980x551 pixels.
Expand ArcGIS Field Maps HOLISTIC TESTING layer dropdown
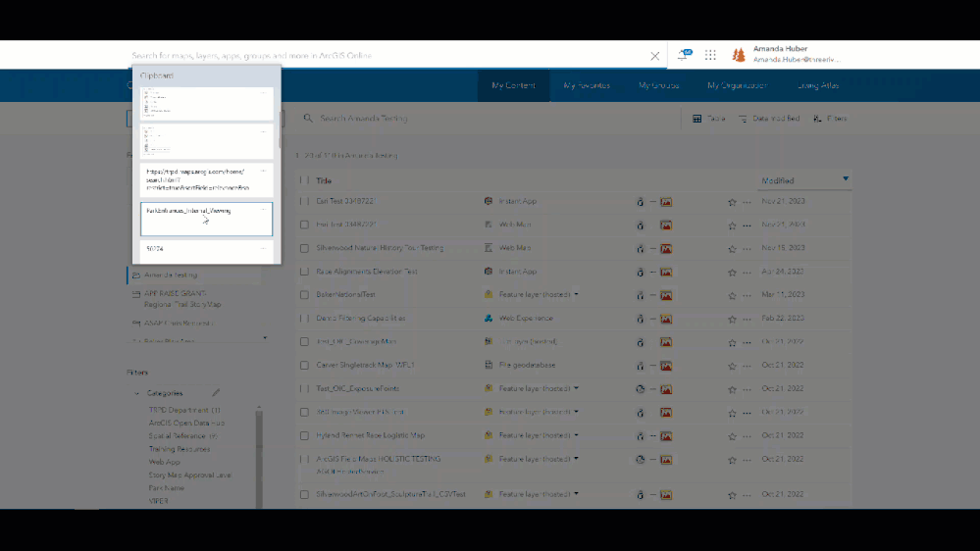click(x=576, y=459)
